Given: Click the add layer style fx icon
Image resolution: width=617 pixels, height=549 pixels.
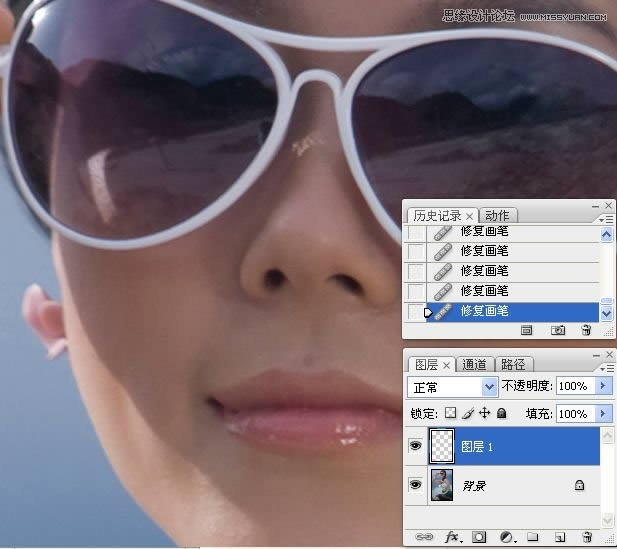Looking at the screenshot, I should click(452, 537).
